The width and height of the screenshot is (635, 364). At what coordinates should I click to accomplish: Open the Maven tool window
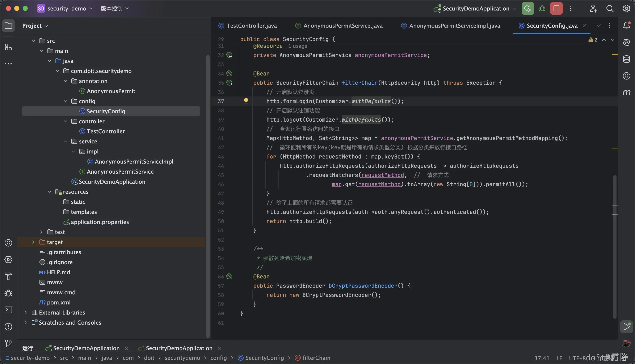626,93
